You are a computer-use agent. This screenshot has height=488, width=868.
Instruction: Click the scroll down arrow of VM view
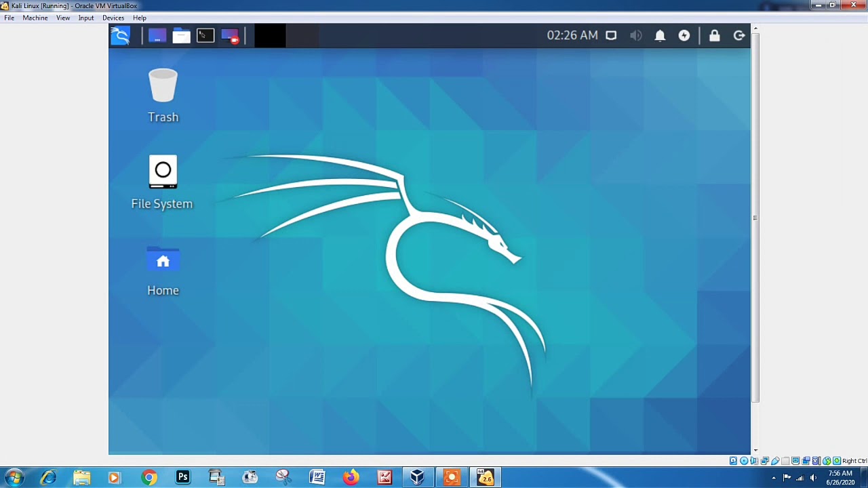click(x=755, y=450)
